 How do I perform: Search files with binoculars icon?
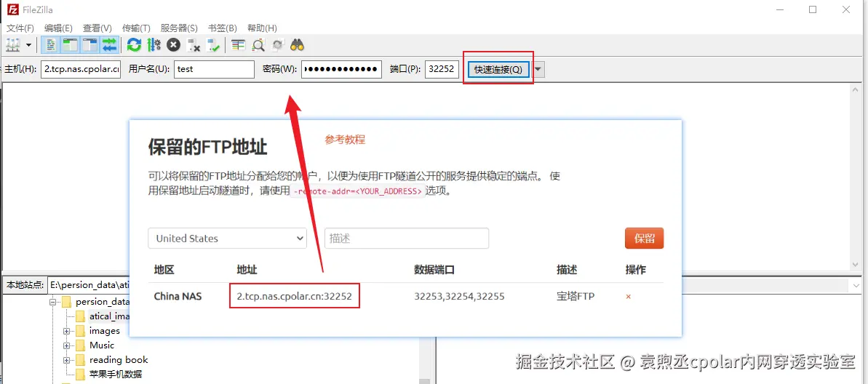coord(298,45)
